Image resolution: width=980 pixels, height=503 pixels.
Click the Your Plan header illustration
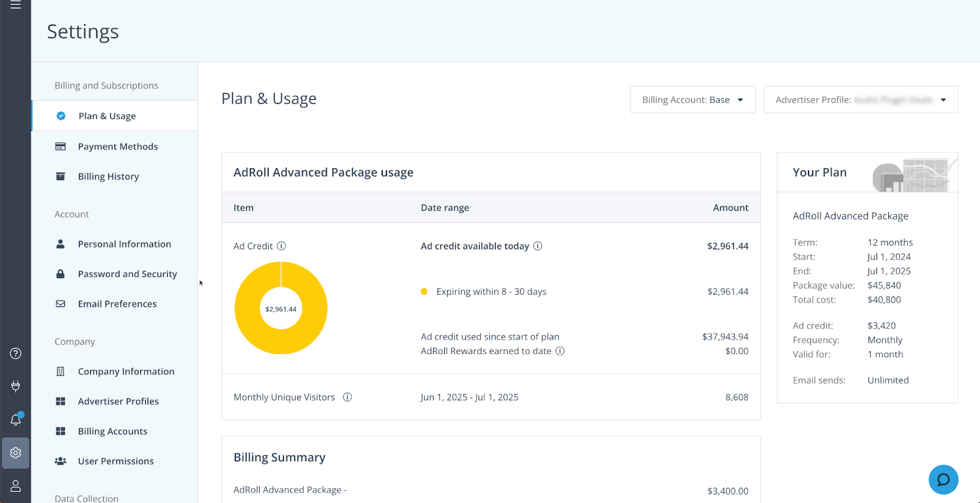pyautogui.click(x=914, y=175)
